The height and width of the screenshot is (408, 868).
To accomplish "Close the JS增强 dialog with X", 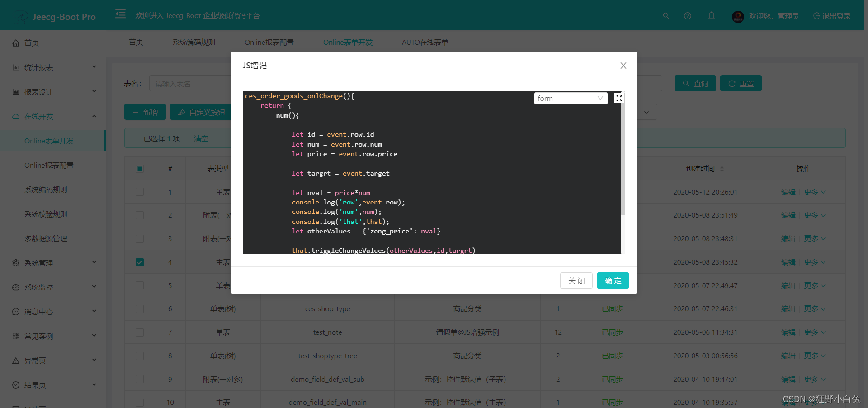I will click(x=623, y=66).
